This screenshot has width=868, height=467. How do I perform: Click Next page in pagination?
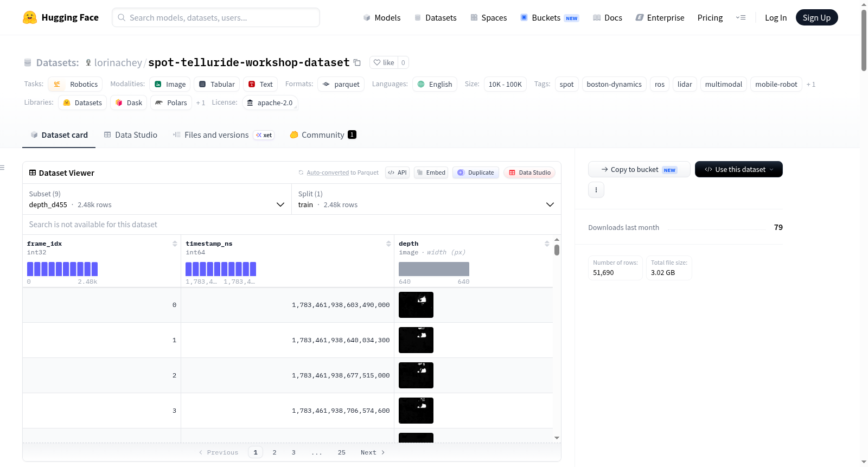point(373,452)
